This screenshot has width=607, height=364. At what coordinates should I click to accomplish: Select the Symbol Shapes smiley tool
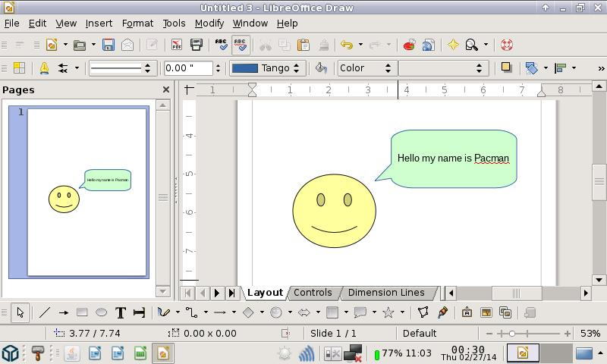[x=275, y=312]
